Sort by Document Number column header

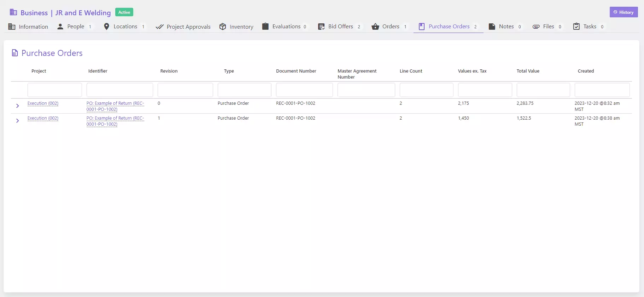point(296,71)
